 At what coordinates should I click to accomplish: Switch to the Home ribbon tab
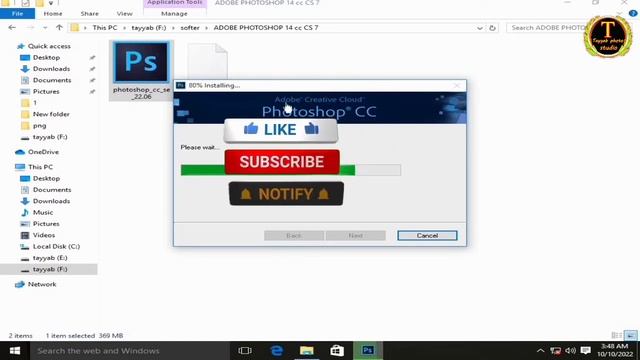[x=53, y=13]
